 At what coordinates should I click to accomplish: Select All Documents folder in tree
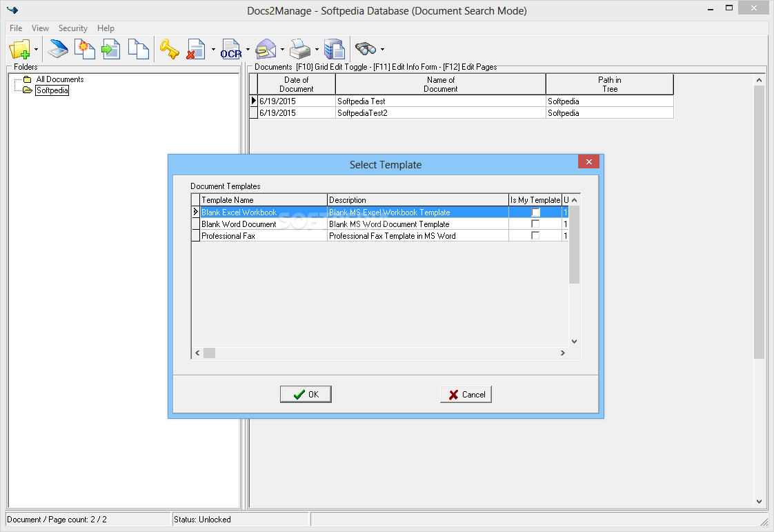[60, 79]
